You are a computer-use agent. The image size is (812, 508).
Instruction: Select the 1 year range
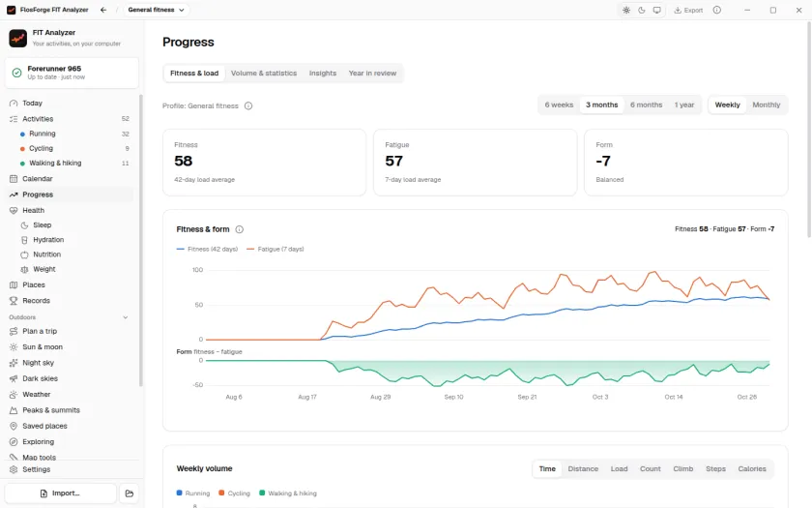point(684,105)
